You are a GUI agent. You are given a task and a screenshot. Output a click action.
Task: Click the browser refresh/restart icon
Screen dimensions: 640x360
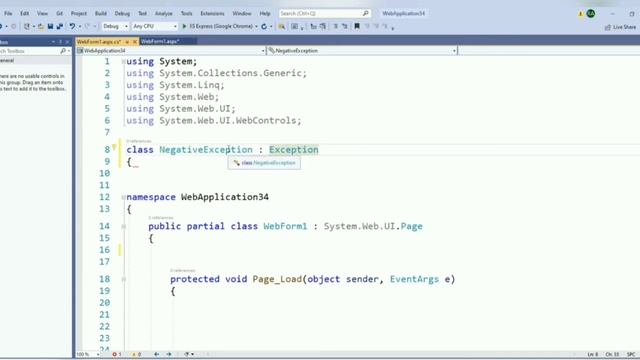(264, 27)
